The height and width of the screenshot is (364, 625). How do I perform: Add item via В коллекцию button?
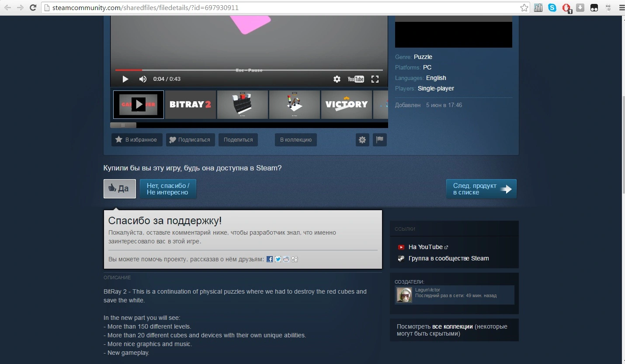[296, 140]
